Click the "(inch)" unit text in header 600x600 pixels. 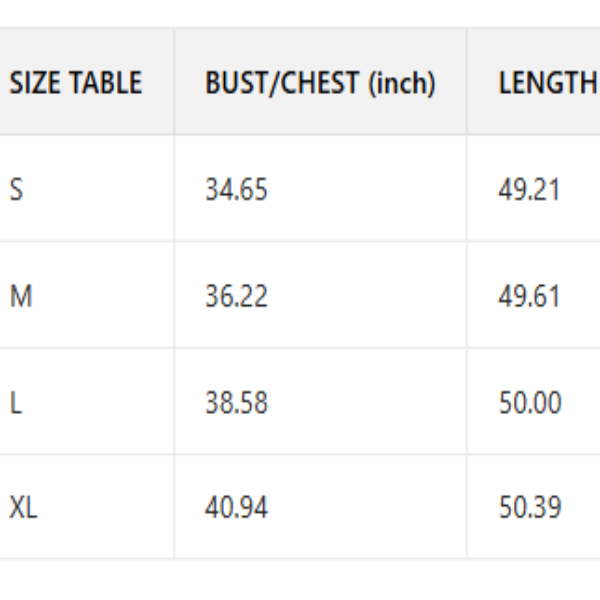[400, 84]
